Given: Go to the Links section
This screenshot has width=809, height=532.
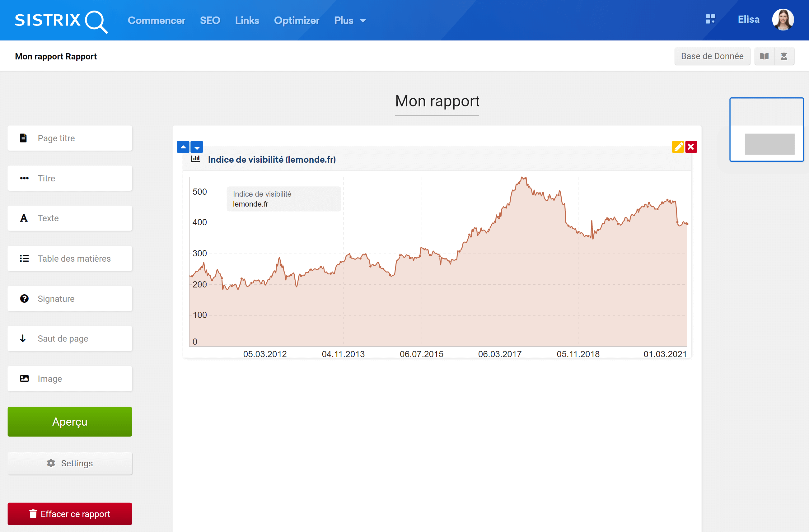Looking at the screenshot, I should (247, 21).
